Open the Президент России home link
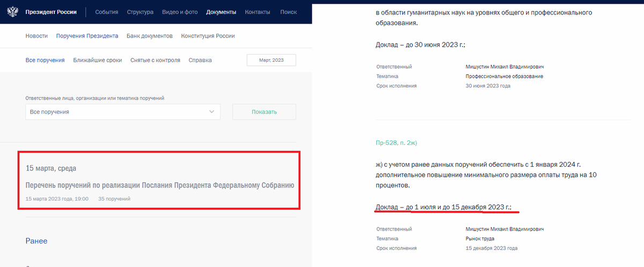Screen dimensions: 644x267 (50, 12)
